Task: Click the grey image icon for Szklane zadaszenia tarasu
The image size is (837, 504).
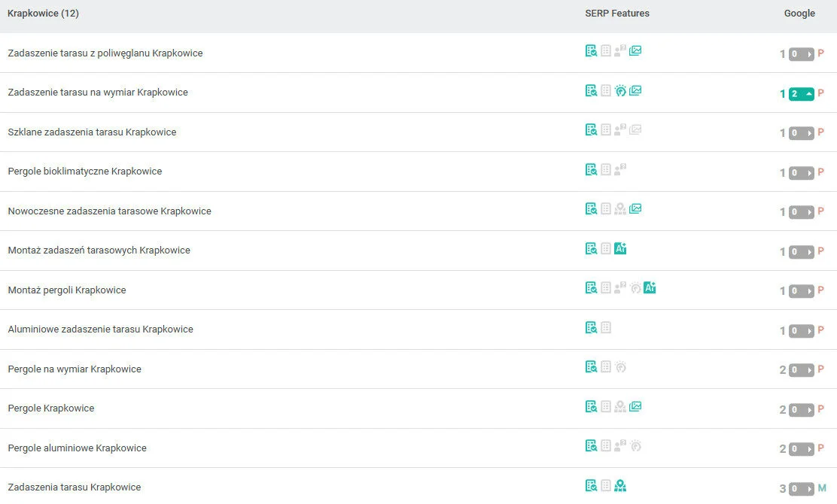Action: click(x=635, y=130)
